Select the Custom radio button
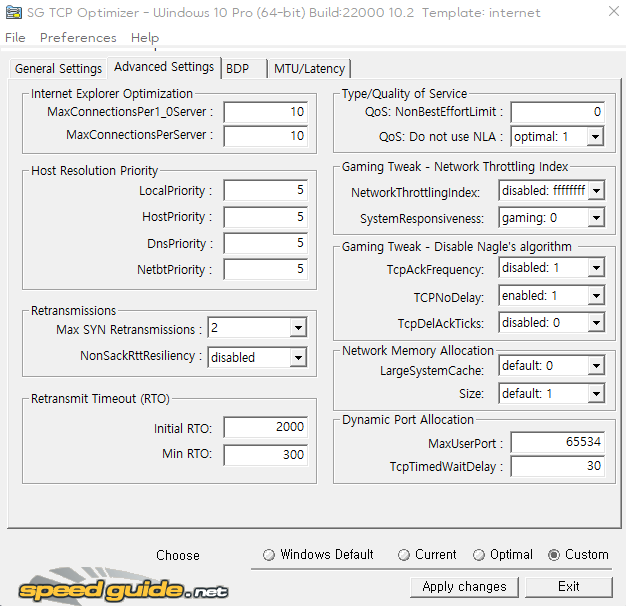Screen dimensions: 626x606 point(578,555)
